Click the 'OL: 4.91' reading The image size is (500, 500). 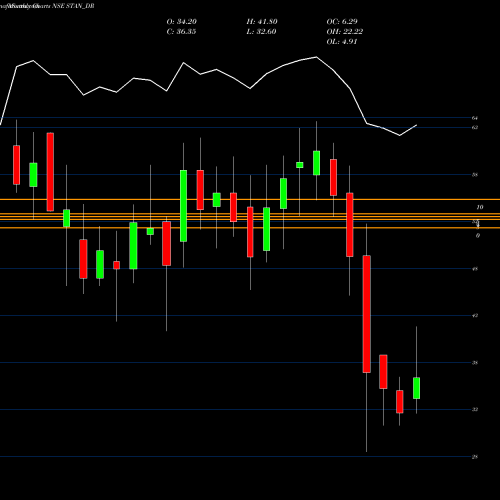coord(342,42)
